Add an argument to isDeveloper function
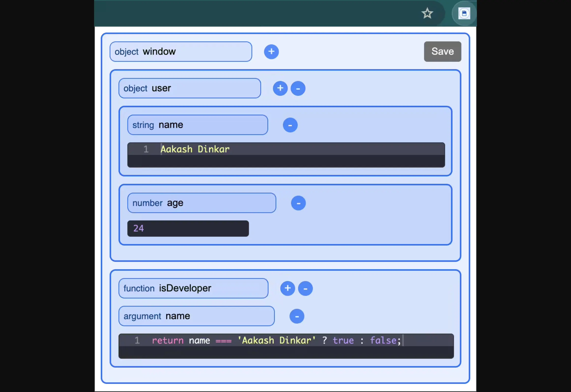The image size is (571, 392). tap(287, 288)
